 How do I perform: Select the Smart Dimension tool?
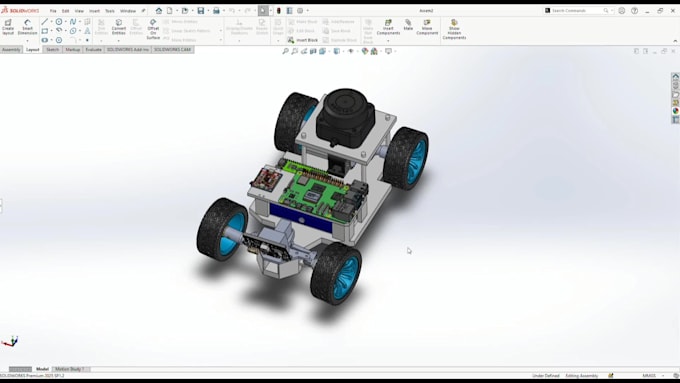[27, 26]
